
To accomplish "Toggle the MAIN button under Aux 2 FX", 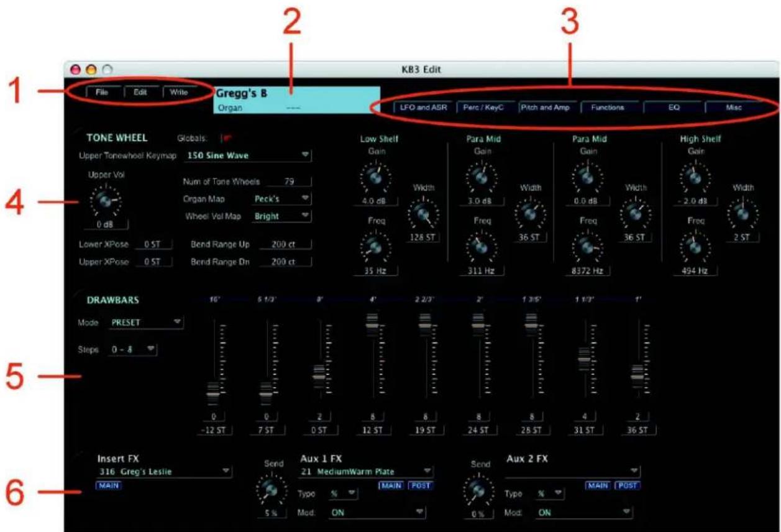I will 598,485.
